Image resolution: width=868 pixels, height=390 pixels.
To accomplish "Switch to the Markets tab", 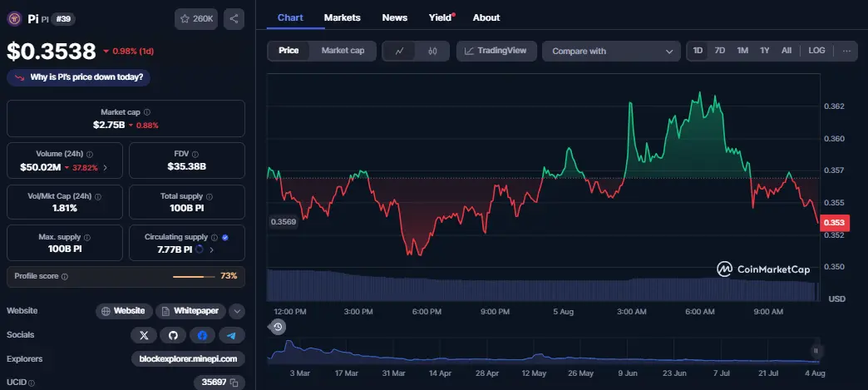I will [342, 17].
